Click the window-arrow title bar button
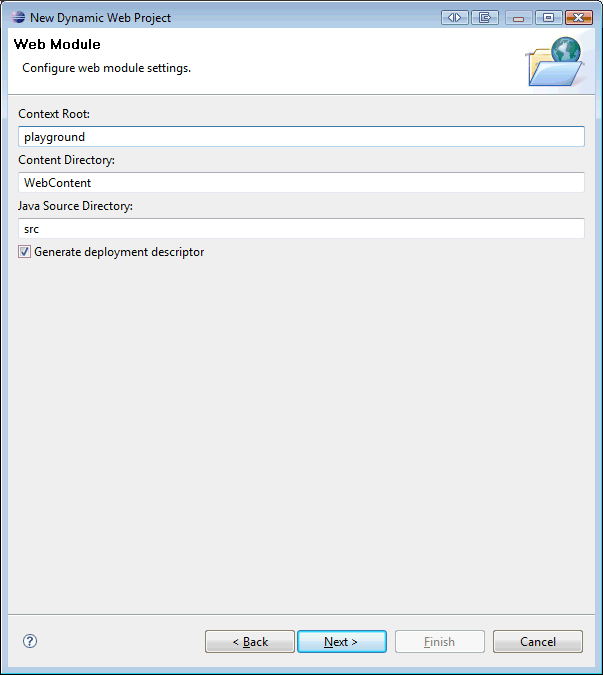This screenshot has width=603, height=675. tap(485, 18)
